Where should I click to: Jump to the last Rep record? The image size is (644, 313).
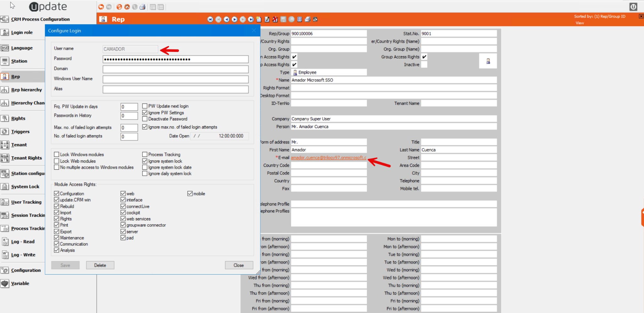(x=251, y=20)
